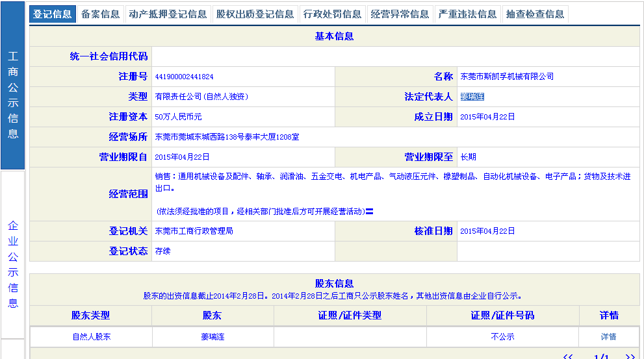This screenshot has width=644, height=359.
Task: Click the 详情 link for shareholder 姜瑞连
Action: point(608,337)
